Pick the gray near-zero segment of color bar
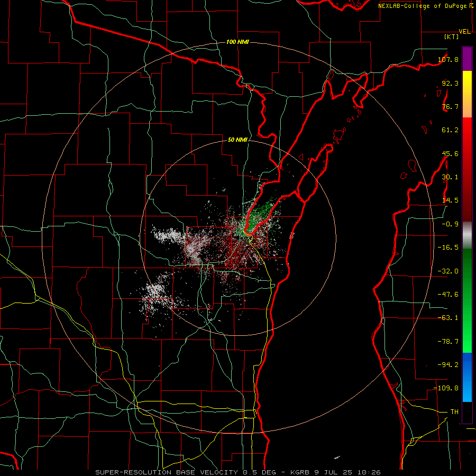 pyautogui.click(x=467, y=235)
